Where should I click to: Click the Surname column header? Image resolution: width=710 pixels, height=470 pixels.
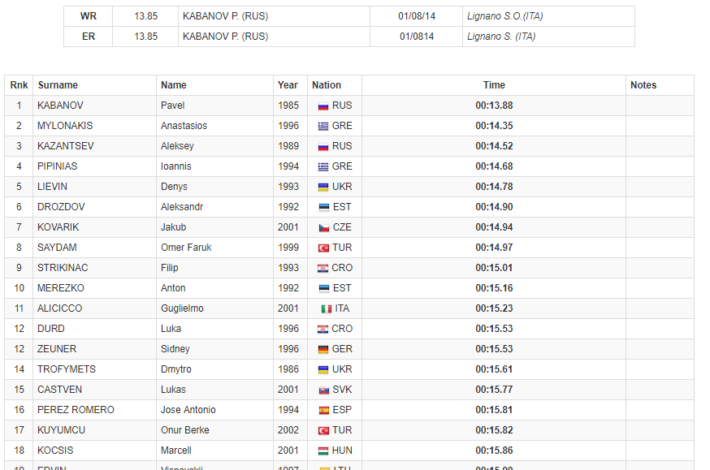(x=58, y=85)
